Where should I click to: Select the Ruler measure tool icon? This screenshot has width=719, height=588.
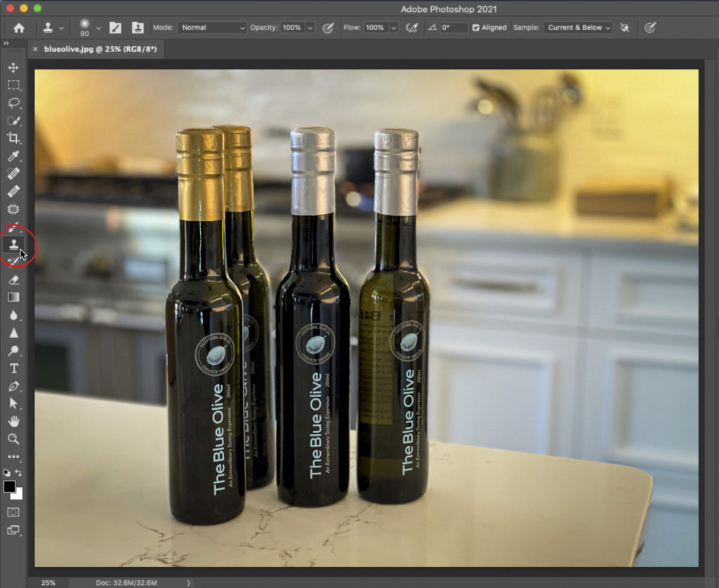[13, 191]
